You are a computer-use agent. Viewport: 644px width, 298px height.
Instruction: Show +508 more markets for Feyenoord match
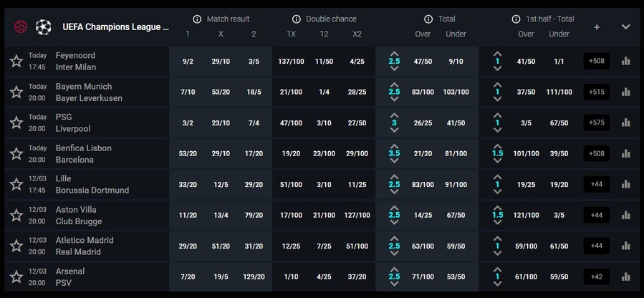596,61
